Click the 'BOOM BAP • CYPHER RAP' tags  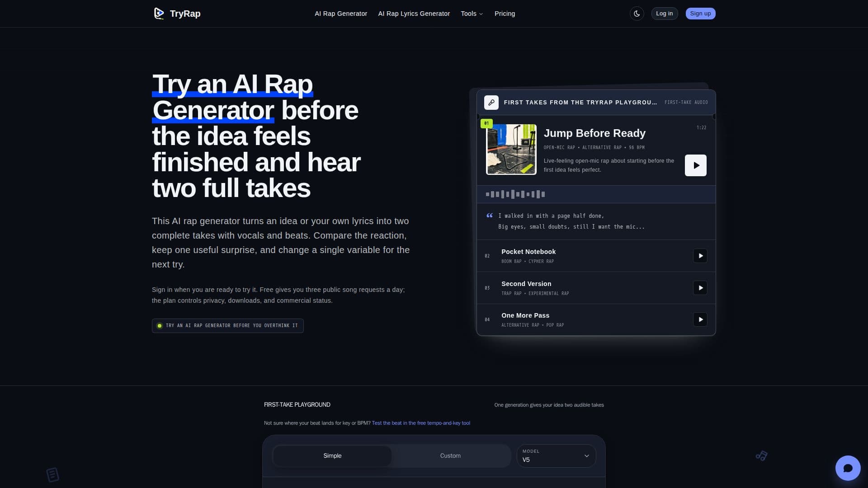coord(527,262)
